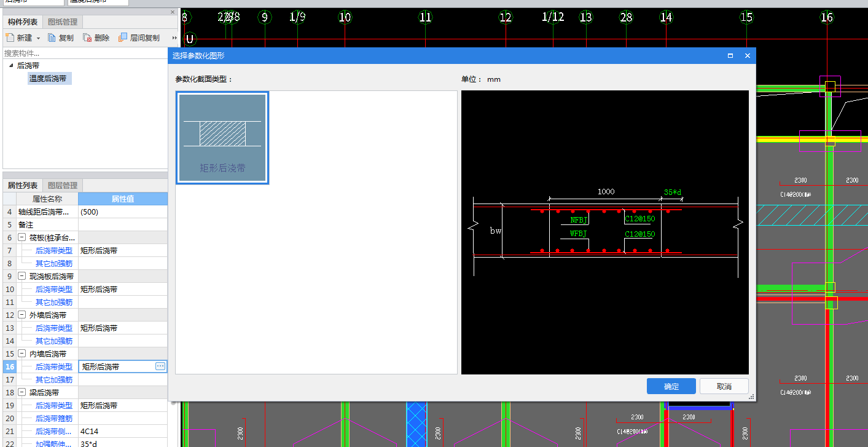This screenshot has width=868, height=447.
Task: Click the 后浇带类型 link in row 16
Action: [53, 366]
